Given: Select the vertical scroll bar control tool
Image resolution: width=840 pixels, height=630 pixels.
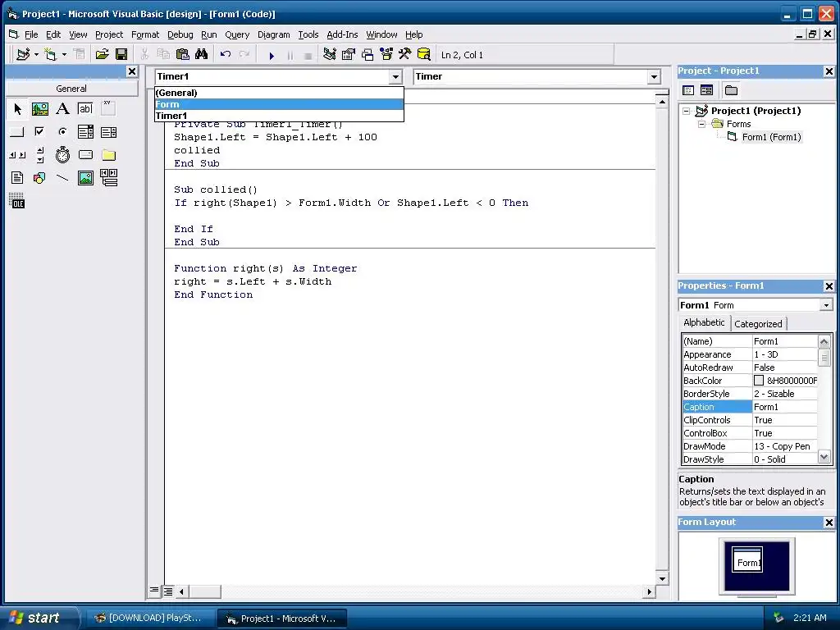Looking at the screenshot, I should tap(40, 155).
